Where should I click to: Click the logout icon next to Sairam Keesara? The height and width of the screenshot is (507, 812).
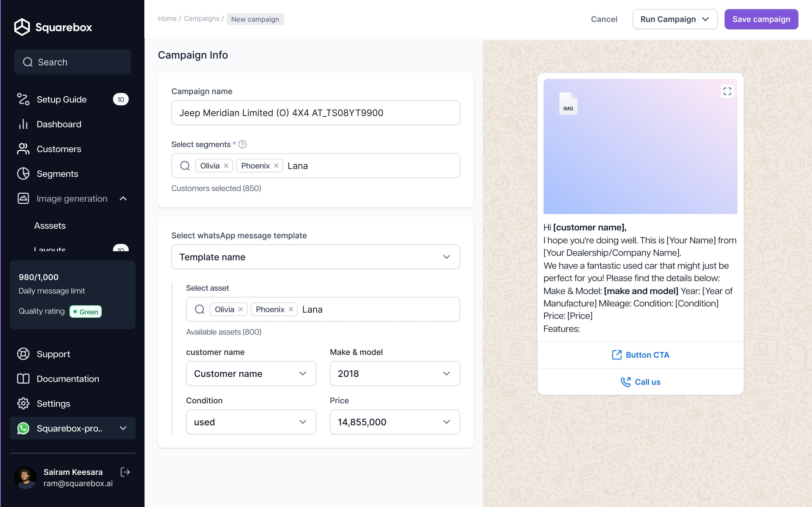125,472
